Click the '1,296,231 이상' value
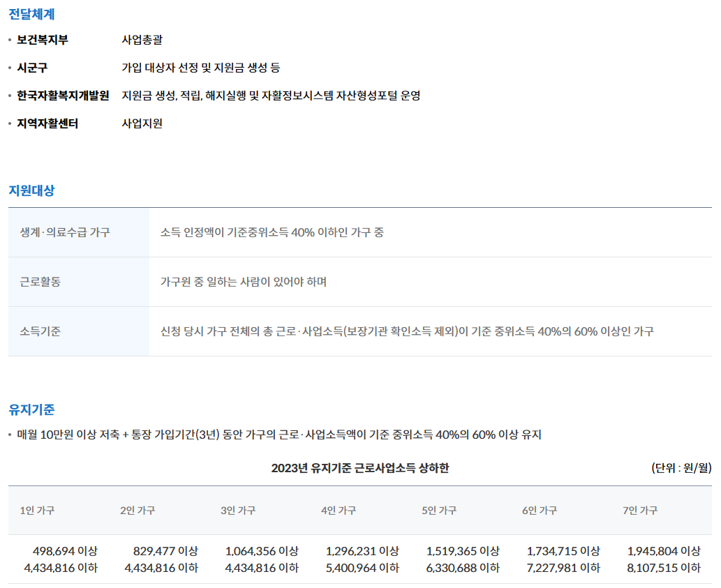The width and height of the screenshot is (721, 588). coord(362,551)
